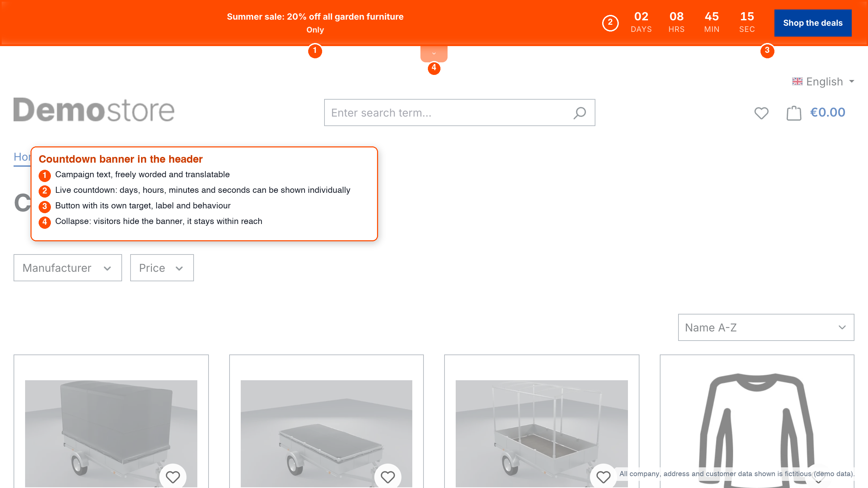The image size is (868, 488).
Task: Open the Name A-Z sorting dropdown
Action: [766, 327]
